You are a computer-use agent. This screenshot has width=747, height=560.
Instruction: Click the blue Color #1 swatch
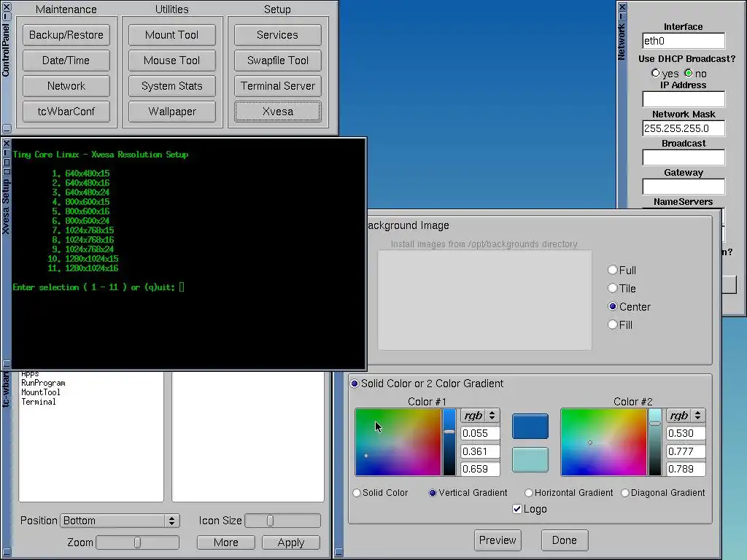pyautogui.click(x=530, y=426)
